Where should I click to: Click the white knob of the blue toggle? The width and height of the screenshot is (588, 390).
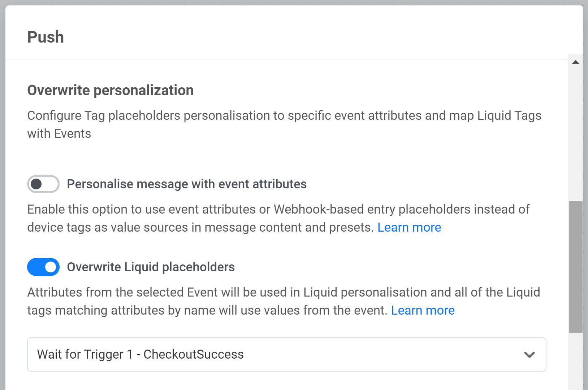[51, 267]
